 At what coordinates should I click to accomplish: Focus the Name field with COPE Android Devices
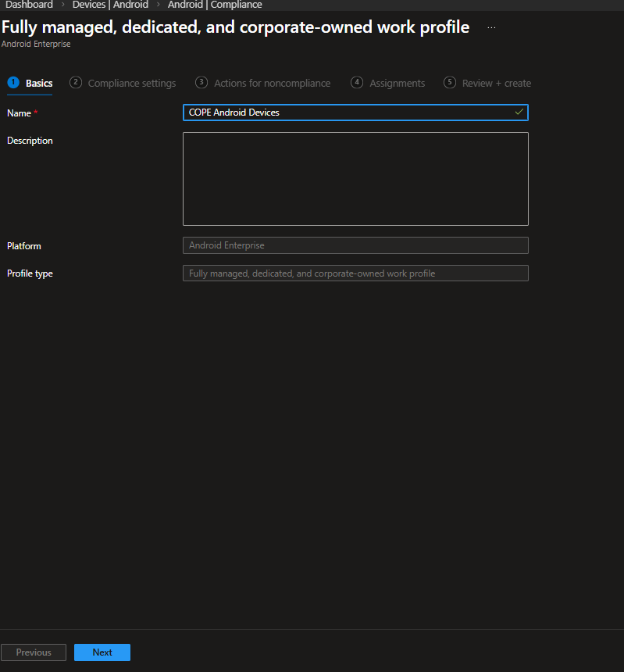pos(348,113)
